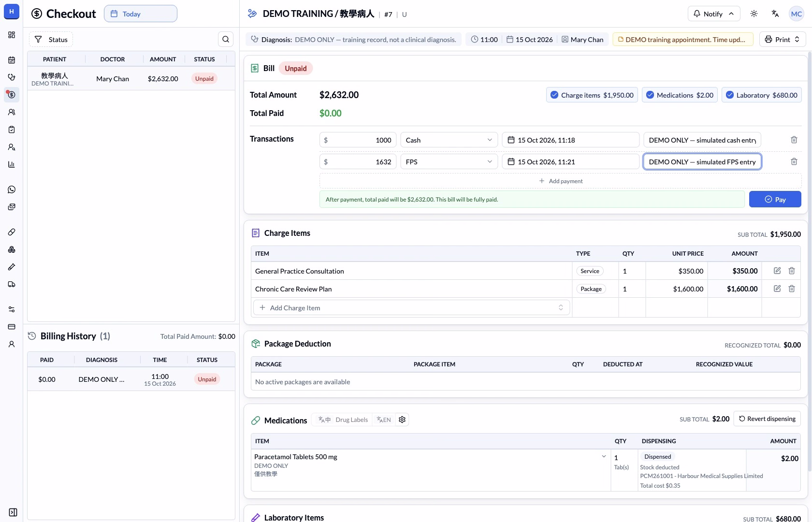Viewport: 812px width, 522px height.
Task: Click the 1632 amount input field
Action: pyautogui.click(x=358, y=161)
